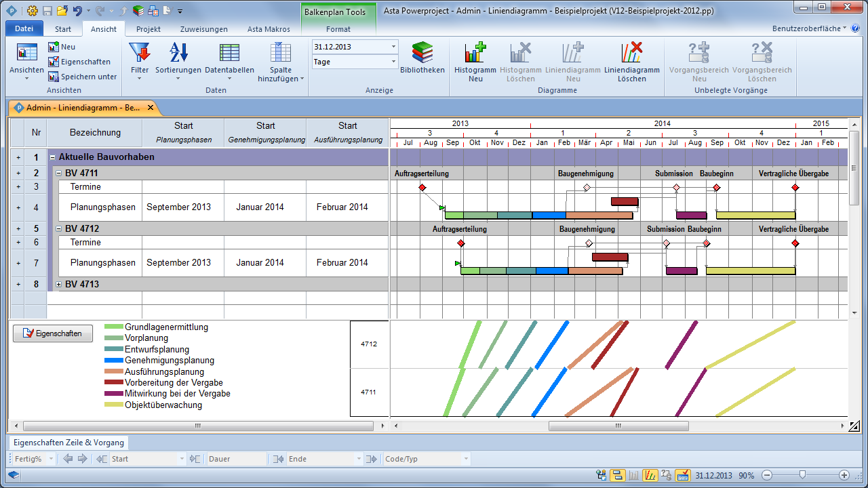Switch to the Zuweisungen ribbon tab
Image resolution: width=868 pixels, height=488 pixels.
(203, 29)
